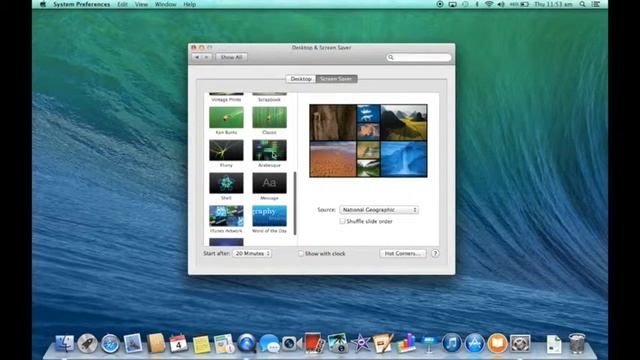The width and height of the screenshot is (640, 360).
Task: Open the Edit menu
Action: 122,4
